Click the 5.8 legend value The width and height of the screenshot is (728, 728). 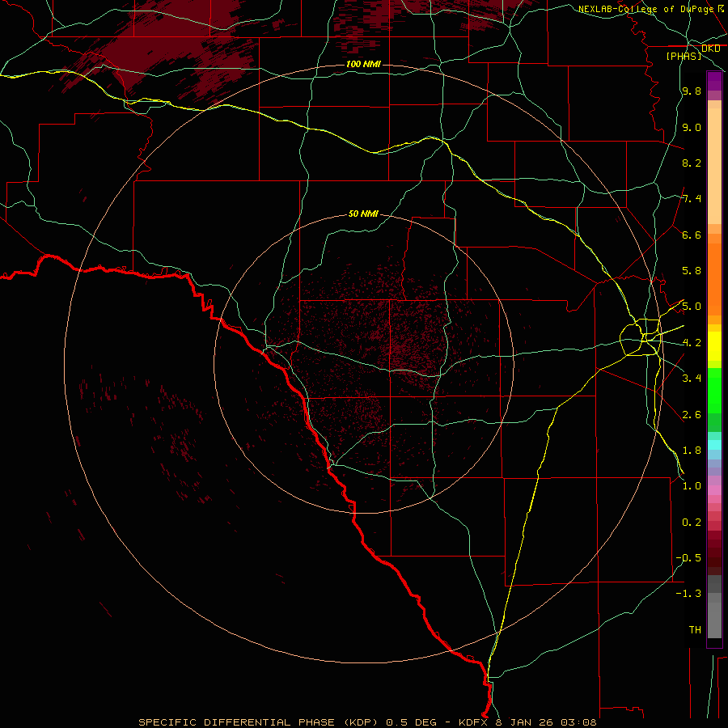(x=692, y=271)
